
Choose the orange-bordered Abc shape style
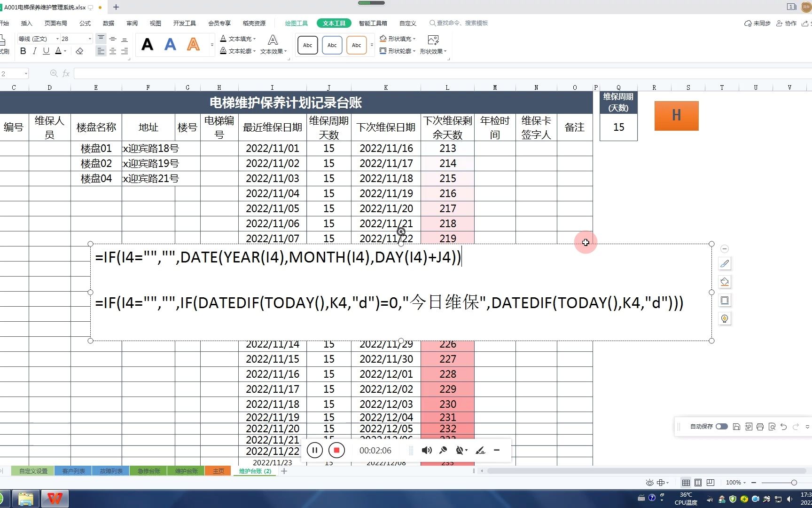pyautogui.click(x=357, y=45)
